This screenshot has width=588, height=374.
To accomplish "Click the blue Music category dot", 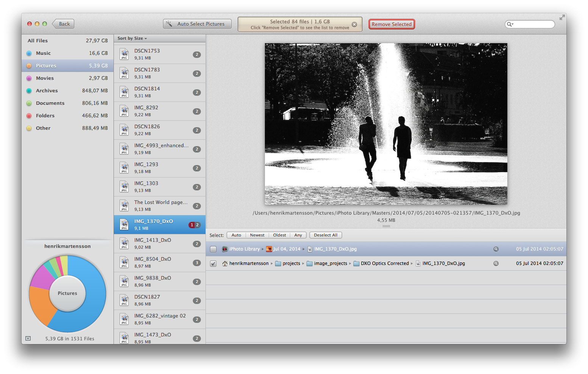I will [x=29, y=53].
